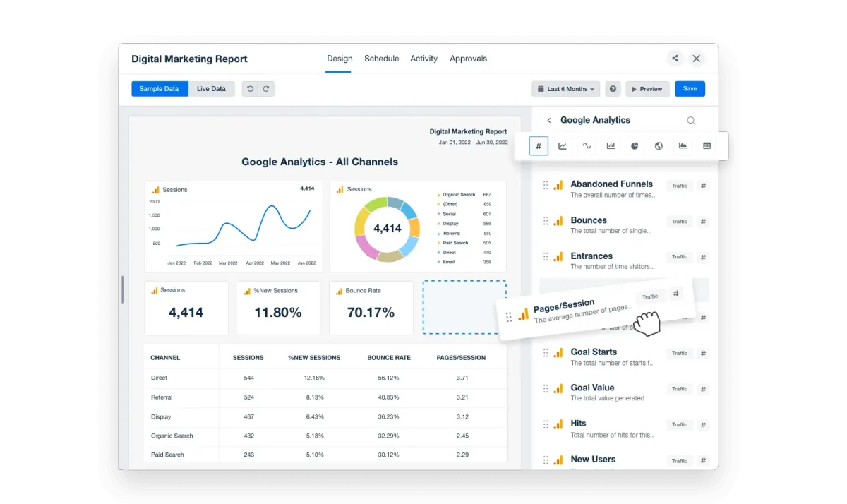Grab the drag handle beside Bounces
847x504 pixels.
click(546, 221)
